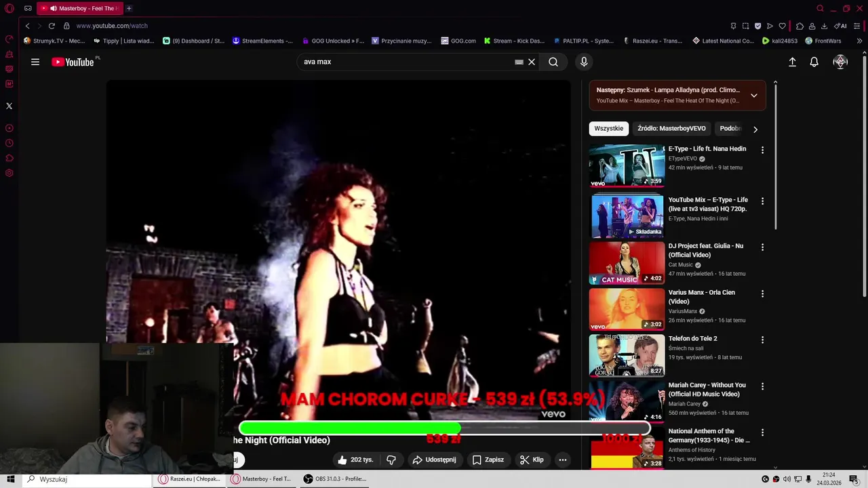Click the browser address bar URL
The image size is (868, 488).
(x=112, y=26)
